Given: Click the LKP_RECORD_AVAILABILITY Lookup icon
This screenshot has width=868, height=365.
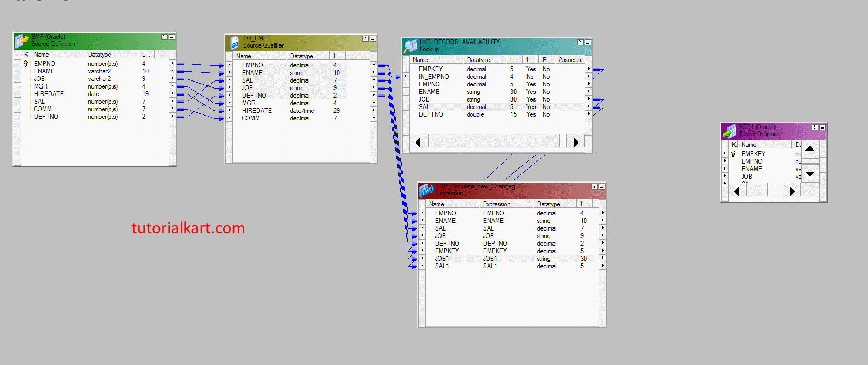Looking at the screenshot, I should pos(410,46).
